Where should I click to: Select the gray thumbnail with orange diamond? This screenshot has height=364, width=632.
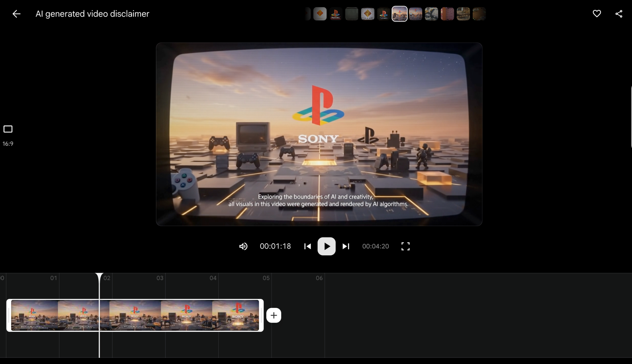pos(320,14)
